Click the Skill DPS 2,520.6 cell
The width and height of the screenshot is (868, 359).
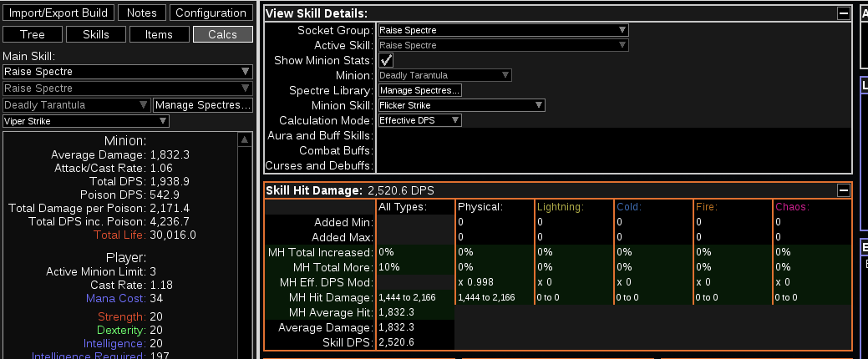tap(415, 342)
